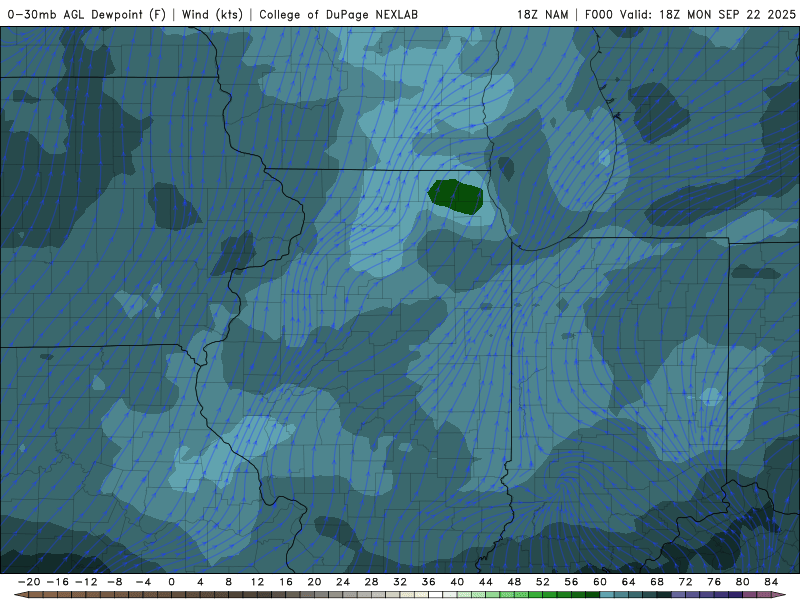Click the 68 value on the color scale
The image size is (800, 600).
(657, 582)
